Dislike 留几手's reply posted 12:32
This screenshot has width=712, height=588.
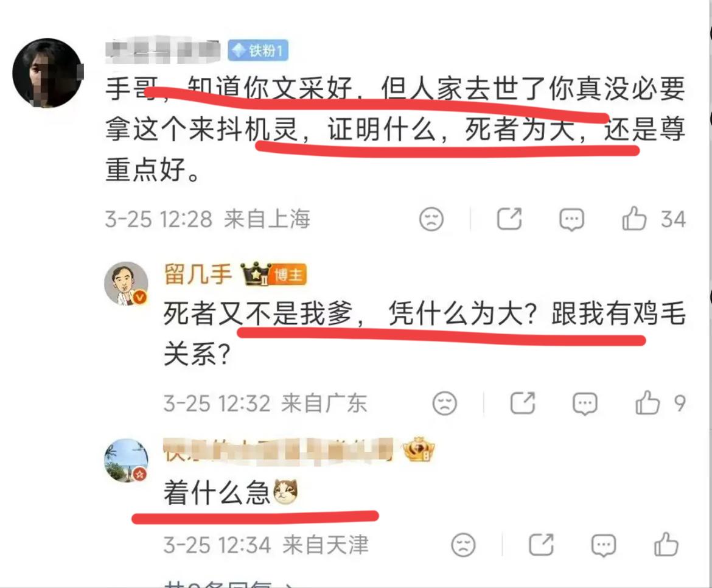(x=445, y=403)
